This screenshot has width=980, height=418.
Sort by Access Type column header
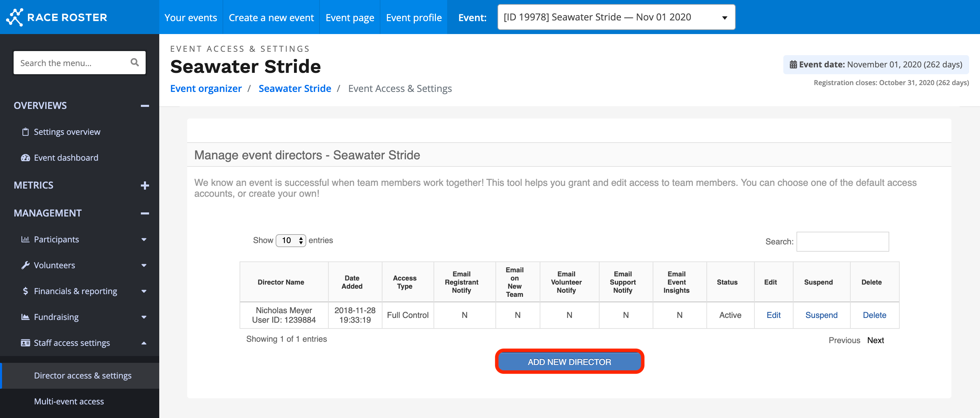pos(407,282)
